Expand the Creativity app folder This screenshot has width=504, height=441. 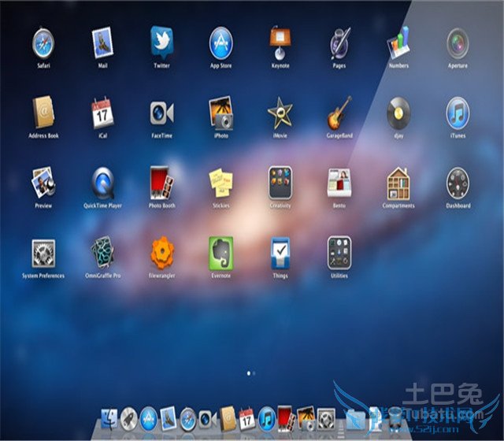(x=280, y=183)
